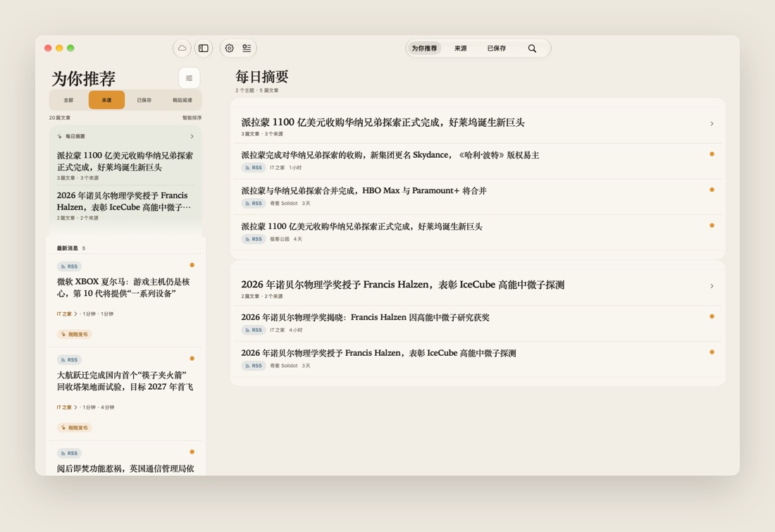Select 稍后阅读 filter tab

point(182,100)
